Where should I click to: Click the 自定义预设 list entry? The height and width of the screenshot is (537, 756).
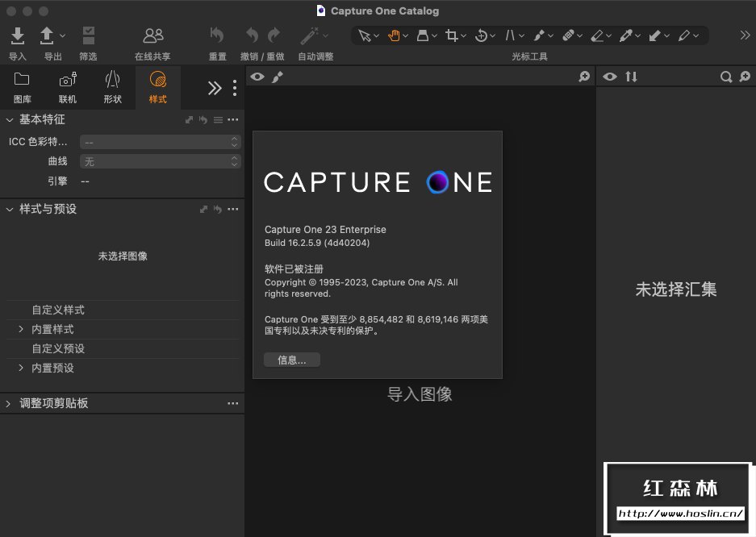click(58, 349)
